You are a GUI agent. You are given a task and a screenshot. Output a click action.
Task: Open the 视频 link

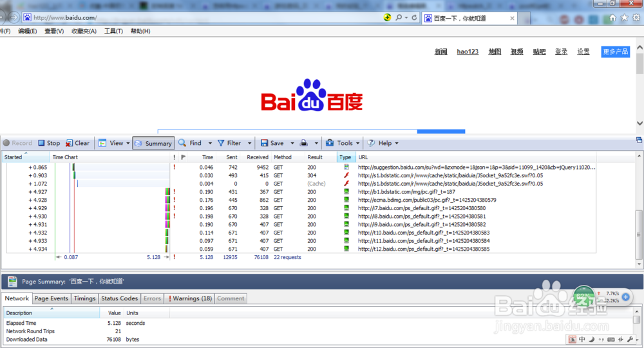point(516,52)
